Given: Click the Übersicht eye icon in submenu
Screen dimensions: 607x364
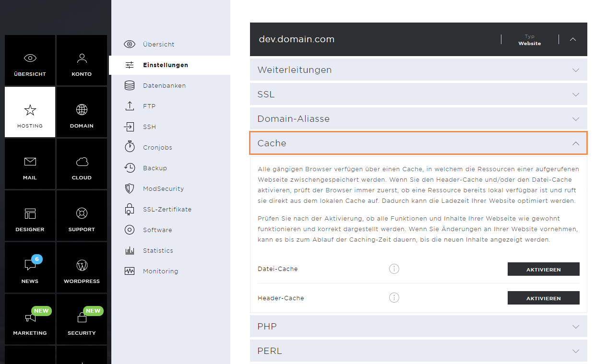Looking at the screenshot, I should click(x=130, y=44).
